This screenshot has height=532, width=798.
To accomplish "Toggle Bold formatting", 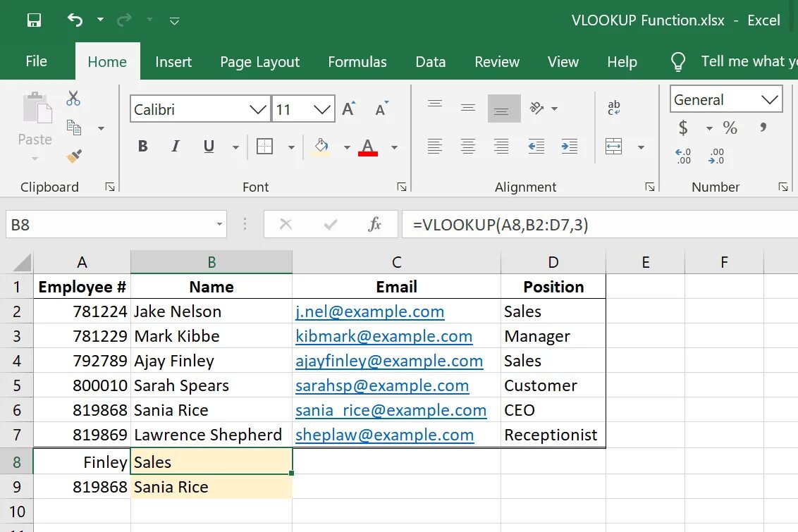I will (143, 147).
